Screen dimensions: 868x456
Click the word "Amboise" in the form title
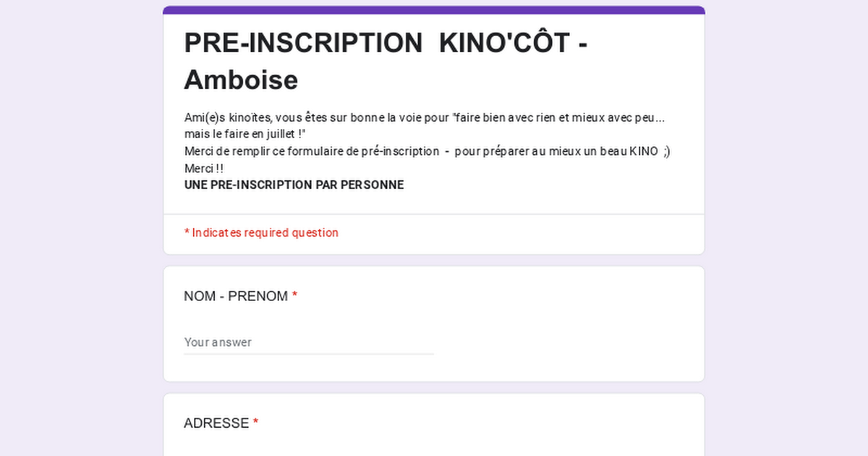click(241, 80)
